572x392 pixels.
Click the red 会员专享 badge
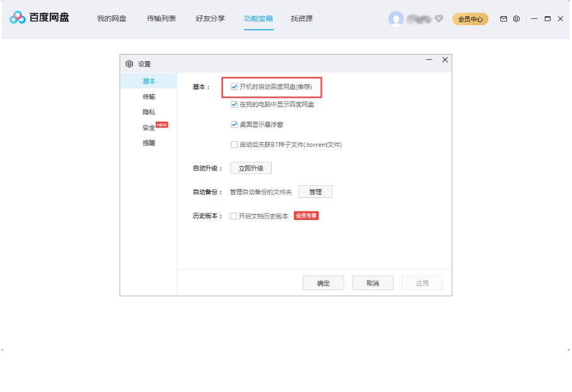point(306,216)
